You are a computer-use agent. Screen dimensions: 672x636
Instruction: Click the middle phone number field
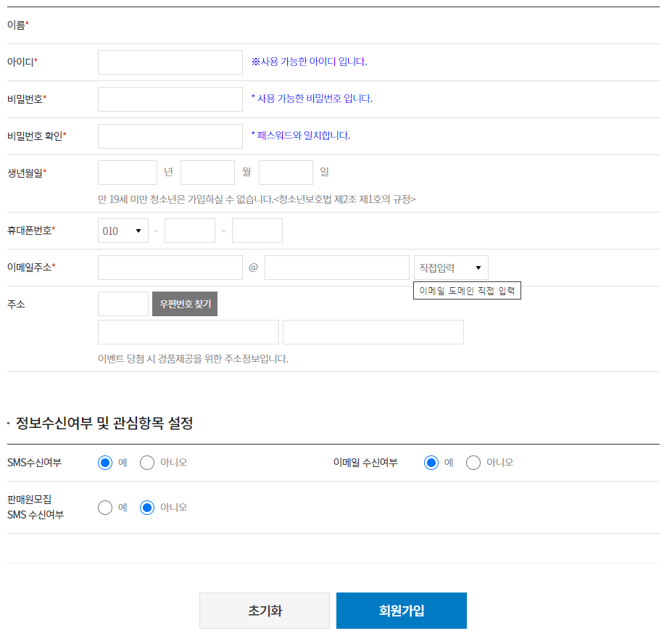[190, 231]
